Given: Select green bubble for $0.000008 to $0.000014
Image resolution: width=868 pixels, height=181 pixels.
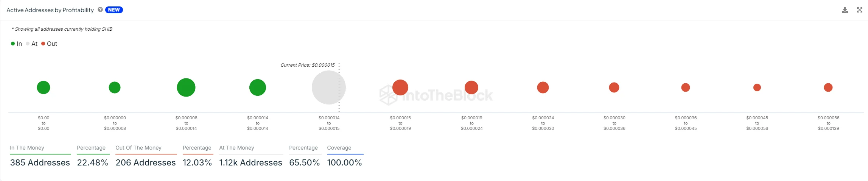Looking at the screenshot, I should click(x=186, y=87).
